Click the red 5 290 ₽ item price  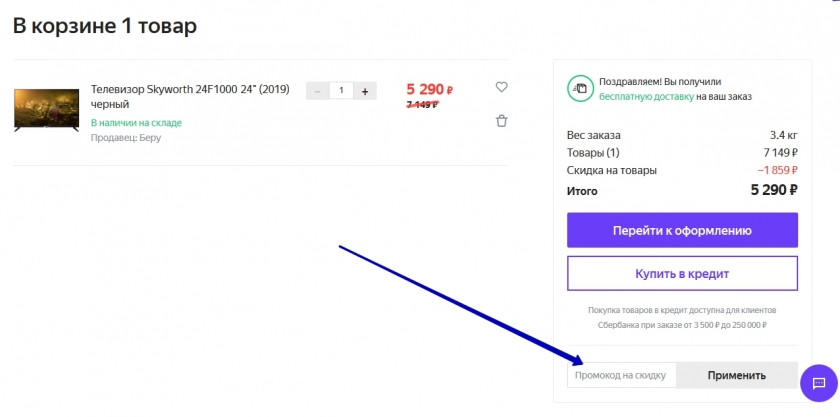(x=430, y=89)
